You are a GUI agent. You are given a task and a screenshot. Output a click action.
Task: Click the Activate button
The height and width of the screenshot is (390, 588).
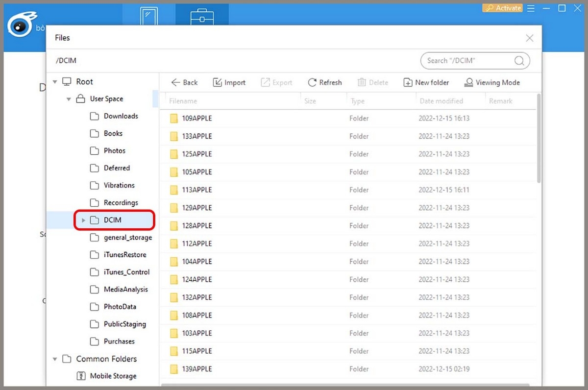coord(502,8)
